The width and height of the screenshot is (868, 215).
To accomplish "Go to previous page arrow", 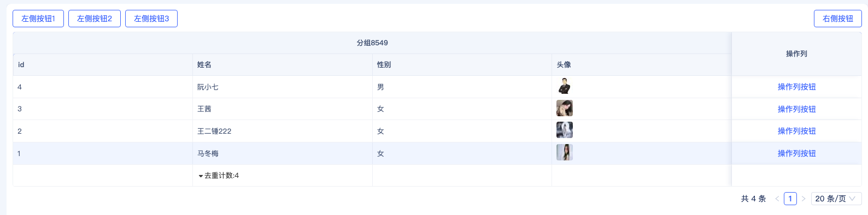I will point(777,199).
